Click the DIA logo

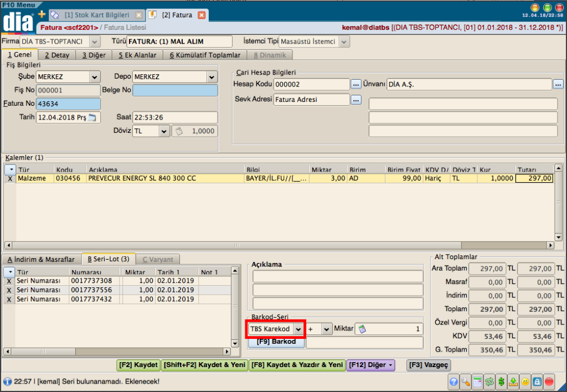point(18,22)
